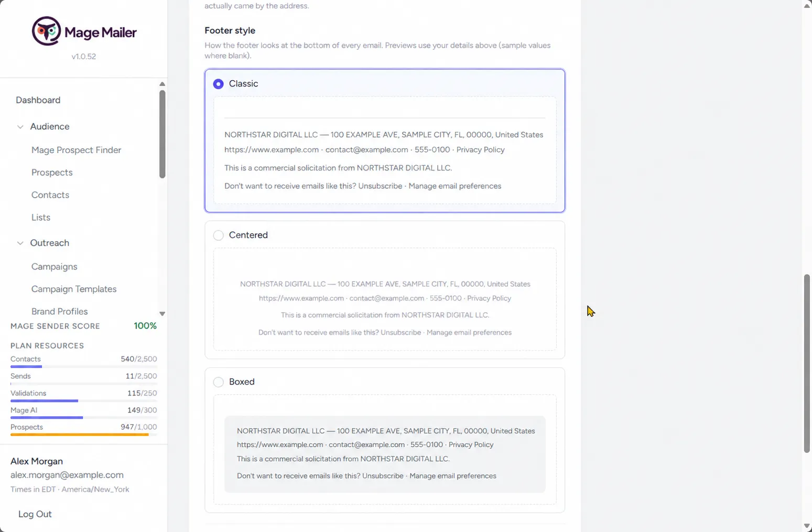Screen dimensions: 812x532
Task: Click the Times in EDT timezone text
Action: pyautogui.click(x=70, y=490)
